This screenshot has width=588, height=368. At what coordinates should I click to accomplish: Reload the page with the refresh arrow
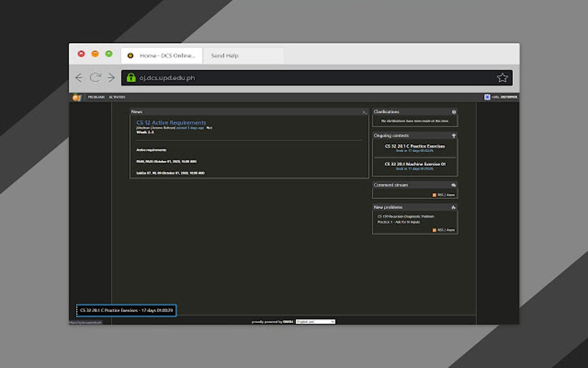click(x=95, y=77)
